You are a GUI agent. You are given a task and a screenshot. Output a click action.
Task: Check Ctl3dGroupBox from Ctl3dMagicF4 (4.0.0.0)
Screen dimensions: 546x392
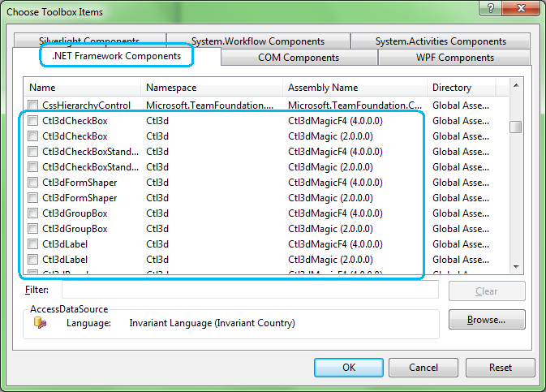[x=33, y=213]
